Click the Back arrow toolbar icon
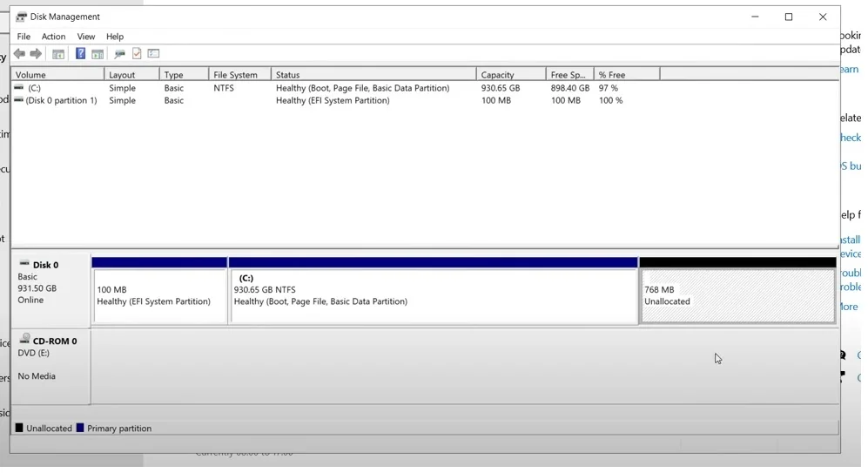The height and width of the screenshot is (473, 868). [19, 54]
